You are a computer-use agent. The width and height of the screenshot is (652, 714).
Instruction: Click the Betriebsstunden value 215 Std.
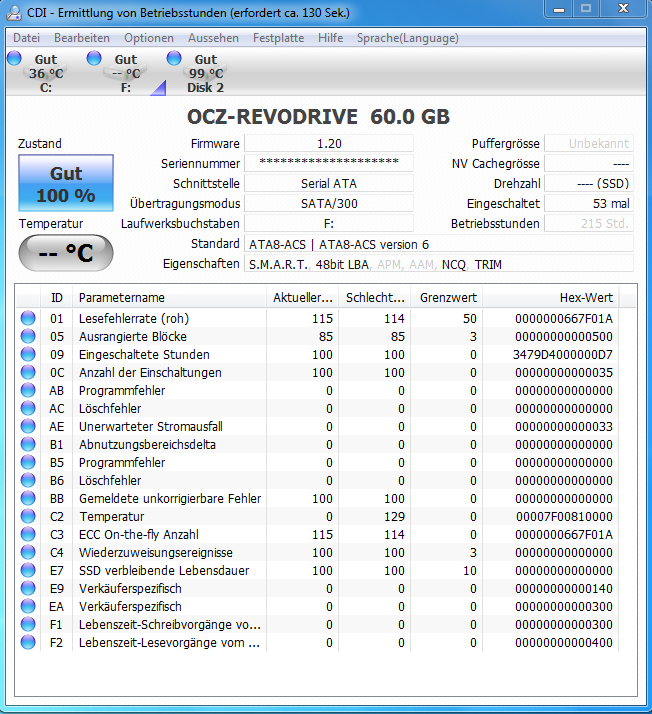click(589, 224)
